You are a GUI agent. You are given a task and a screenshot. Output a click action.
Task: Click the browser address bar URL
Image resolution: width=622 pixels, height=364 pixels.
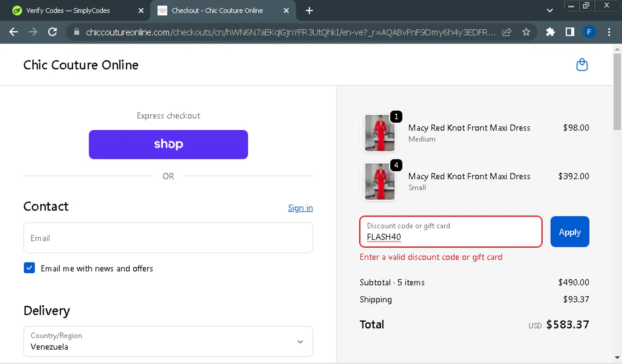(x=290, y=32)
